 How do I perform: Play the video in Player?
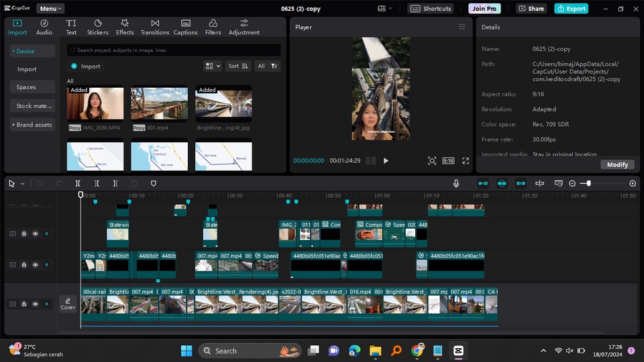[x=386, y=161]
